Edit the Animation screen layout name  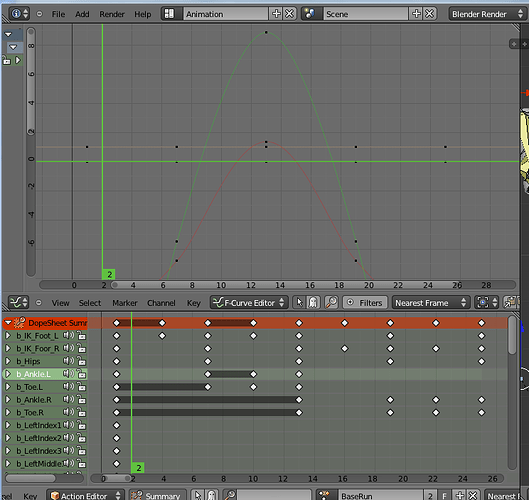pyautogui.click(x=225, y=14)
